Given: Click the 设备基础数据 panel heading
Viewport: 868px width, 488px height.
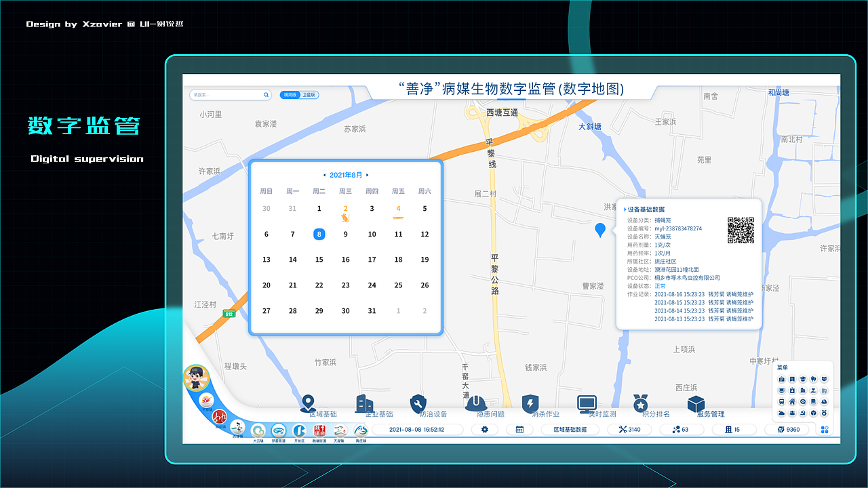Looking at the screenshot, I should click(646, 210).
